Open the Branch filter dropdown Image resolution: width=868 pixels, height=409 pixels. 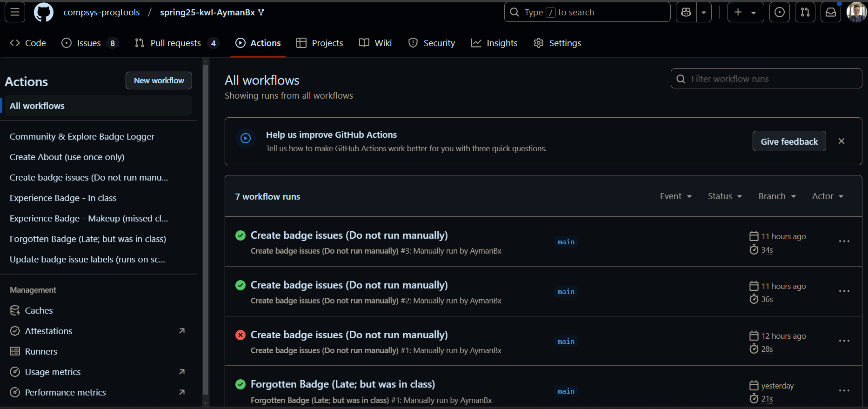tap(777, 196)
